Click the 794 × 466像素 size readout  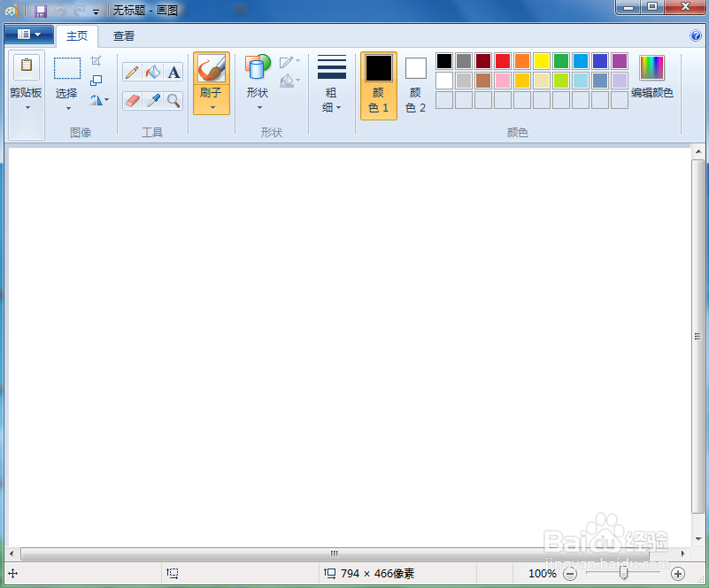377,574
